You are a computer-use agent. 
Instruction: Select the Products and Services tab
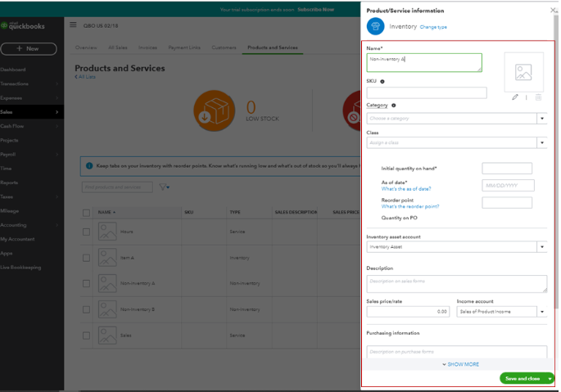273,47
